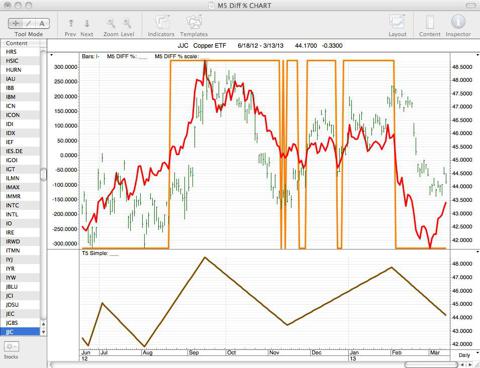Toggle the Content sidebar panel
This screenshot has height=368, width=480.
click(x=430, y=23)
